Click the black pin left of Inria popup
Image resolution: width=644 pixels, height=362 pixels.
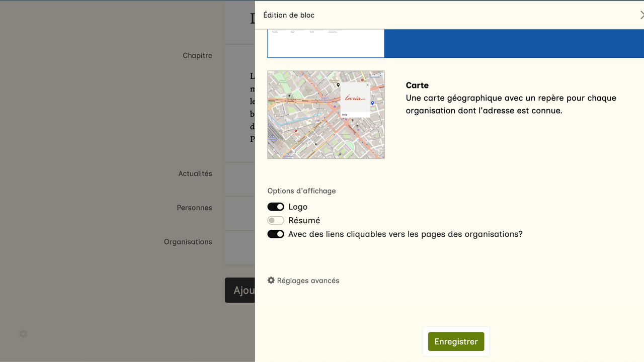pyautogui.click(x=338, y=85)
